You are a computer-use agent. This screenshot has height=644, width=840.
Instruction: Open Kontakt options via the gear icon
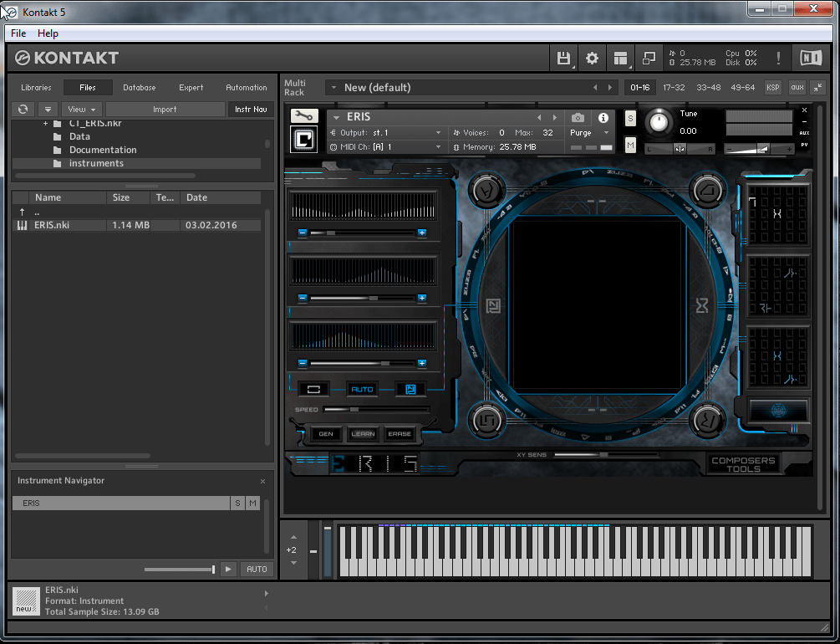[592, 58]
